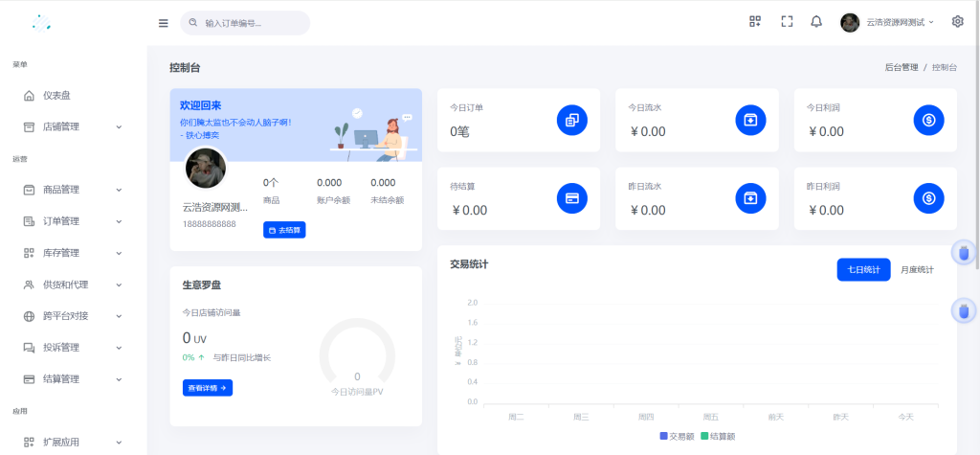This screenshot has height=455, width=980.
Task: Click 今日访问量PV gauge
Action: pos(357,358)
